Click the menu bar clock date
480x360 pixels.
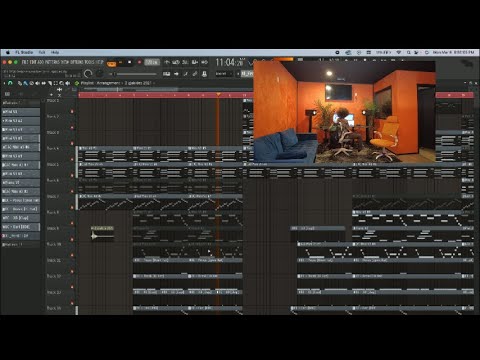pos(453,52)
